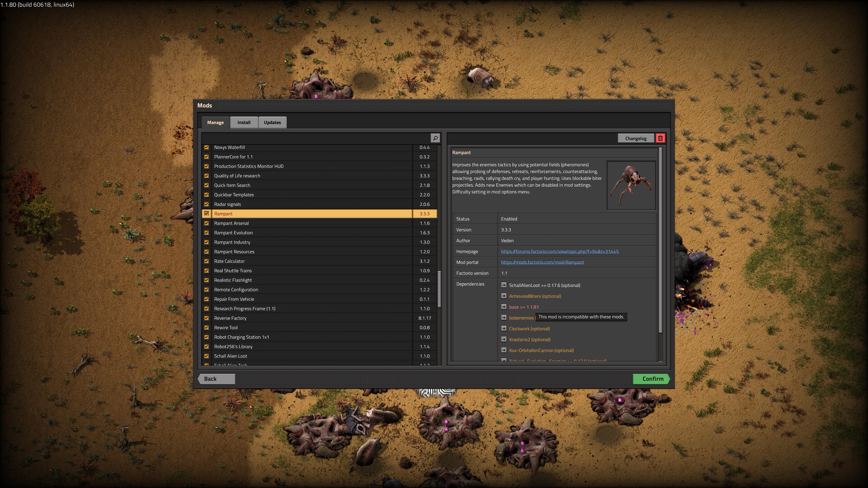This screenshot has height=488, width=868.
Task: Go to Kux-OrbitalIonCannon dependency arrow icon
Action: point(504,350)
